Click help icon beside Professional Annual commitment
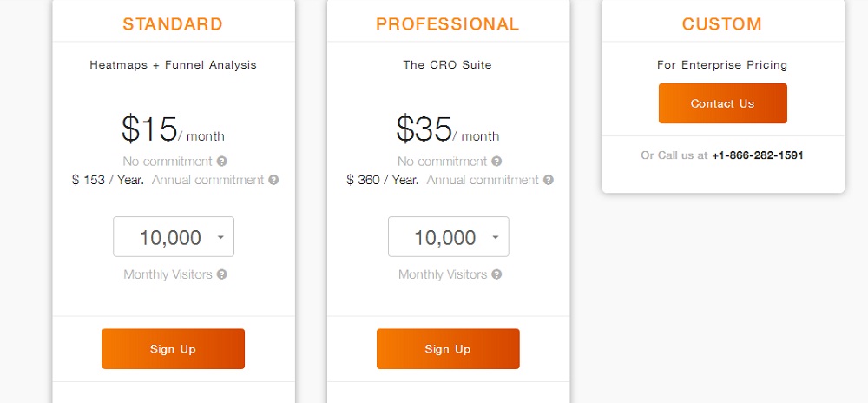This screenshot has width=868, height=403. 549,181
